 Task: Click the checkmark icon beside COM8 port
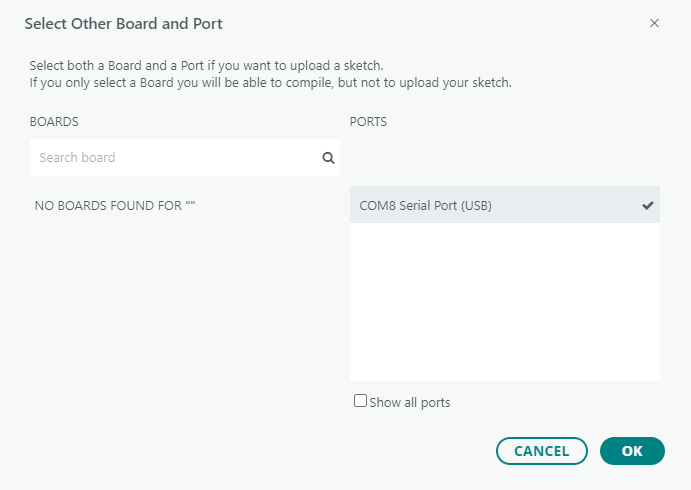click(x=648, y=206)
